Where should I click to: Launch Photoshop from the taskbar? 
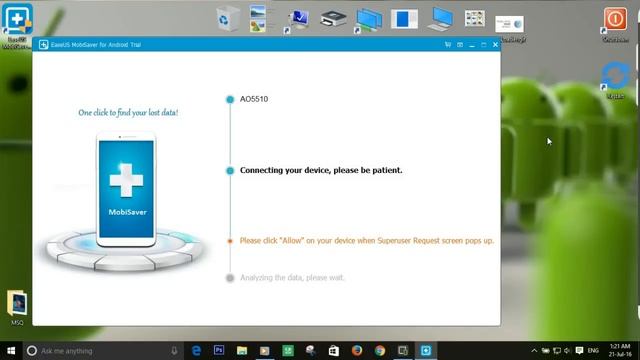point(219,351)
